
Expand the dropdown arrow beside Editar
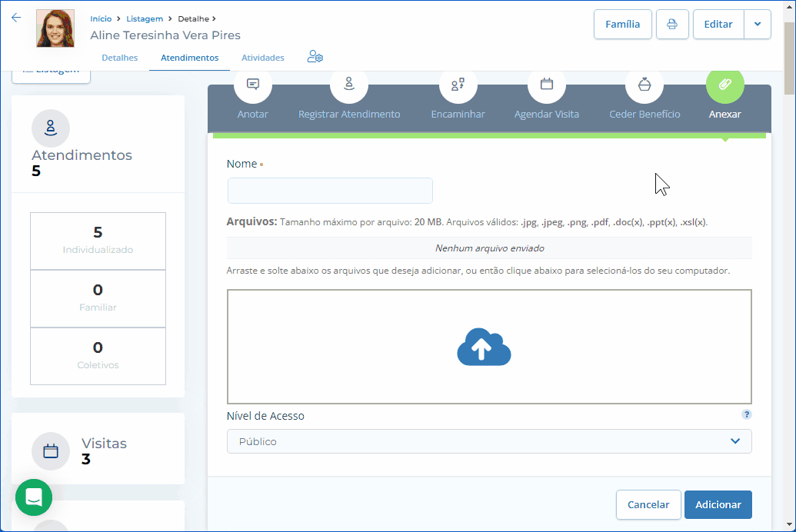(x=758, y=25)
